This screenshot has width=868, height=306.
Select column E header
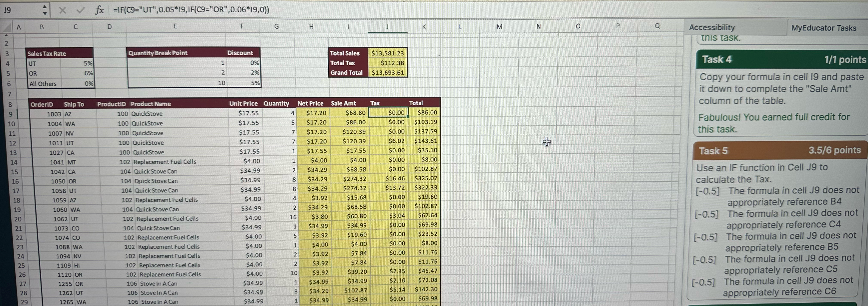click(x=175, y=26)
